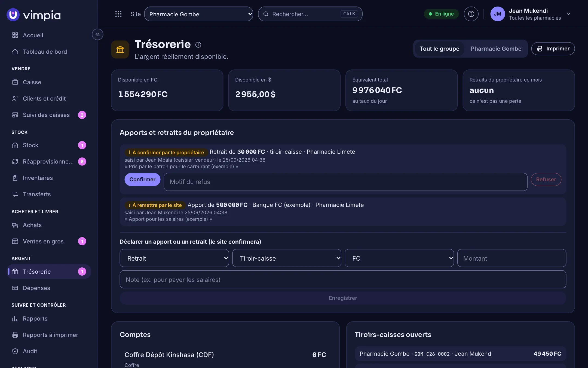Image resolution: width=588 pixels, height=368 pixels.
Task: Open Clients et crédit
Action: click(x=48, y=98)
